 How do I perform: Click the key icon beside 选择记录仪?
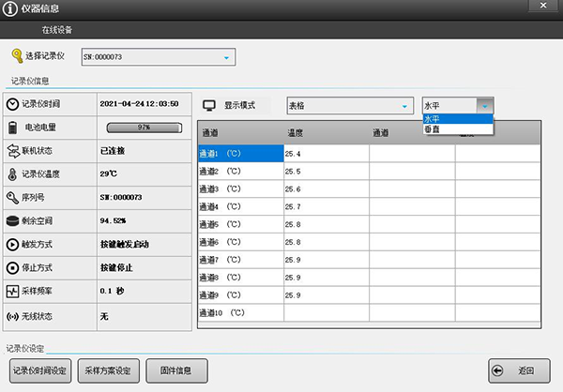17,56
